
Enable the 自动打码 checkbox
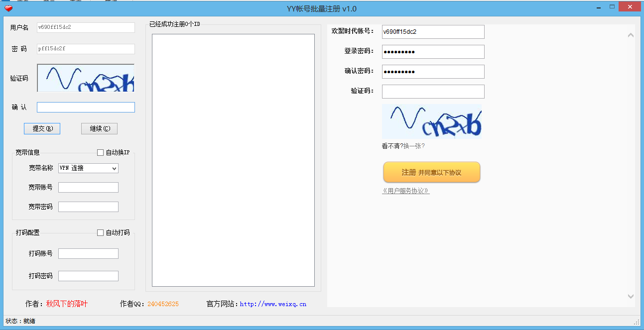(x=100, y=232)
